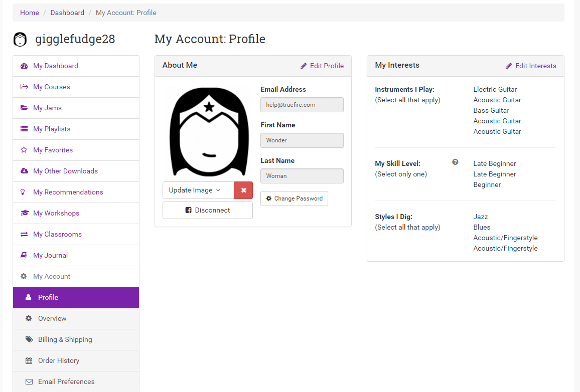Click the open folder icon beside My Courses
The image size is (580, 392).
coord(24,87)
